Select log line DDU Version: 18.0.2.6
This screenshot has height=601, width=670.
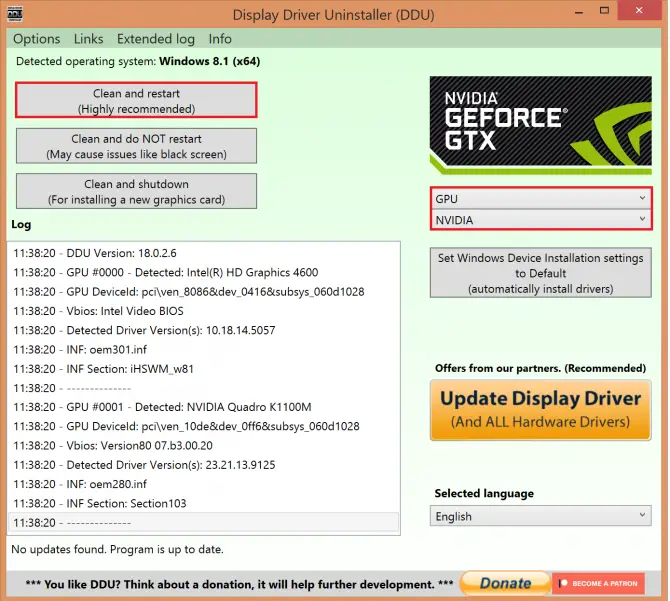click(203, 253)
